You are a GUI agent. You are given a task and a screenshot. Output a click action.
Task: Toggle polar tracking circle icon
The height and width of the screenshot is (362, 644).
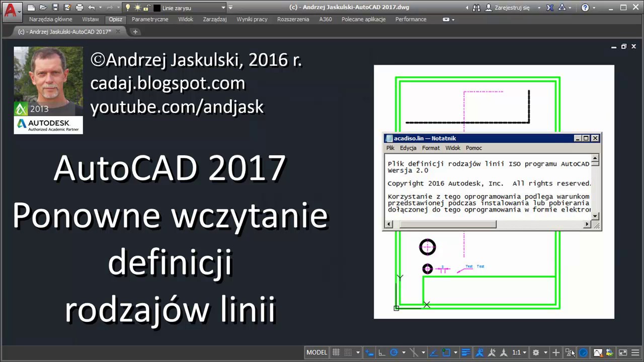tap(394, 352)
